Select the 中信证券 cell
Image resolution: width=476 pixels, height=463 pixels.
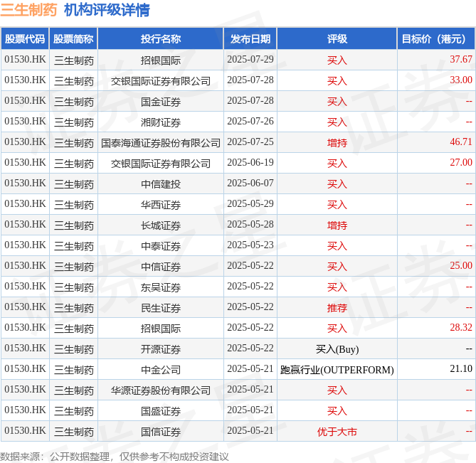click(161, 267)
